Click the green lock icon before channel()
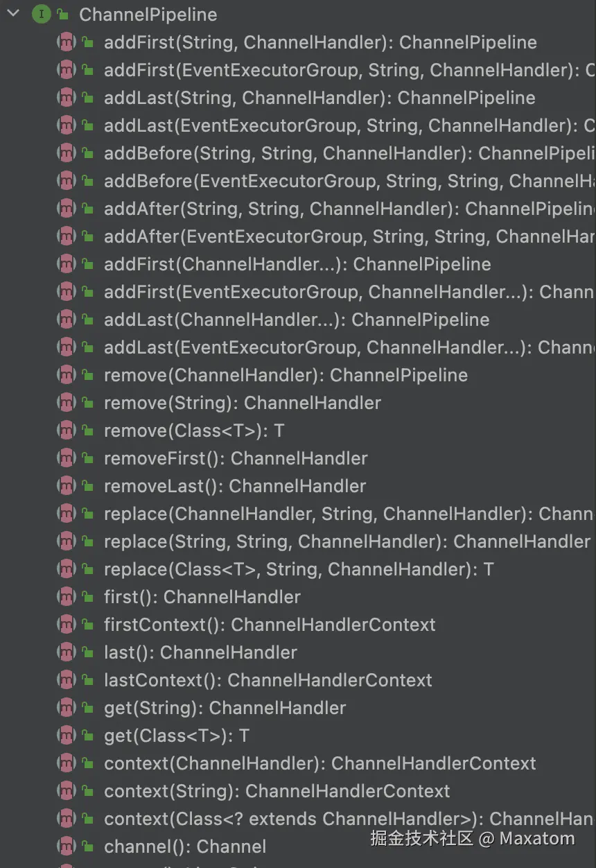The width and height of the screenshot is (596, 868). click(x=87, y=846)
